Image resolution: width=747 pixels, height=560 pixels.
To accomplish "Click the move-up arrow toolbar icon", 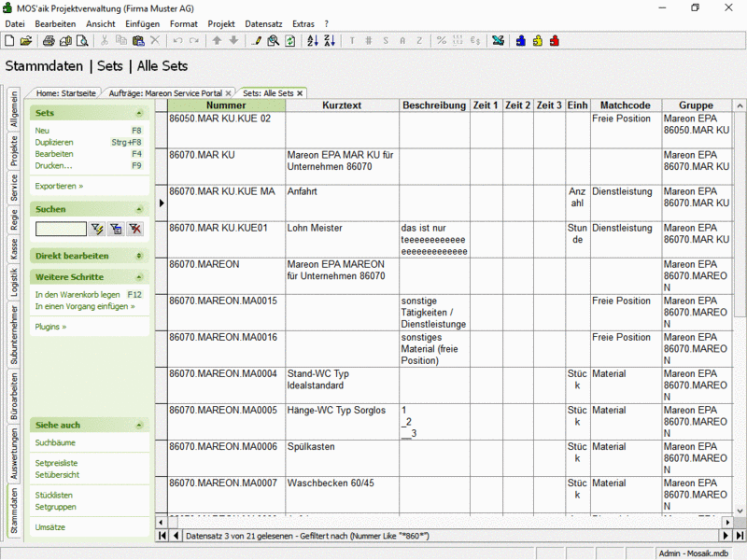I will tap(217, 41).
